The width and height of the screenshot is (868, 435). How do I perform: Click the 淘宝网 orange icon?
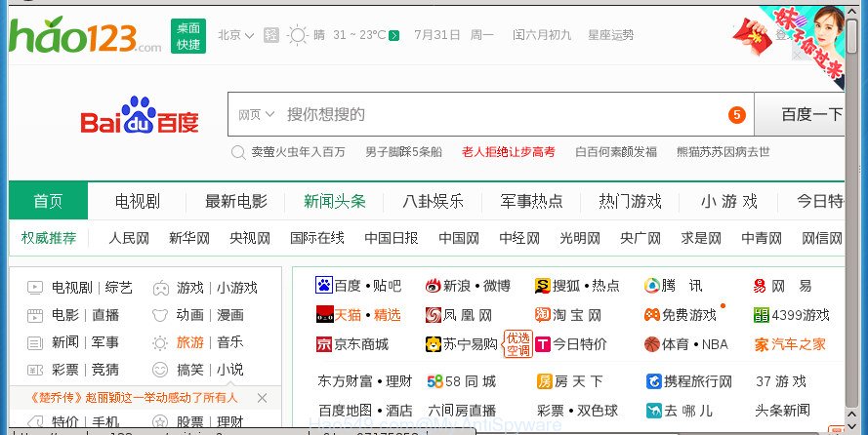pos(543,315)
